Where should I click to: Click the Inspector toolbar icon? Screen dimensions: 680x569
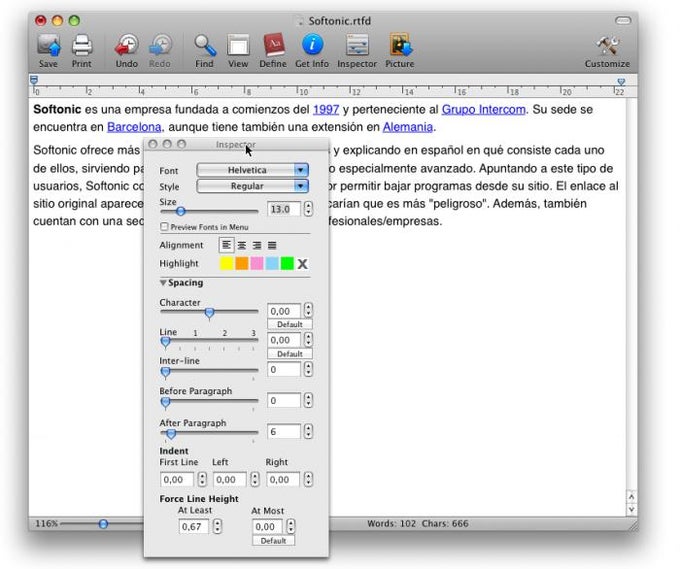click(x=357, y=45)
